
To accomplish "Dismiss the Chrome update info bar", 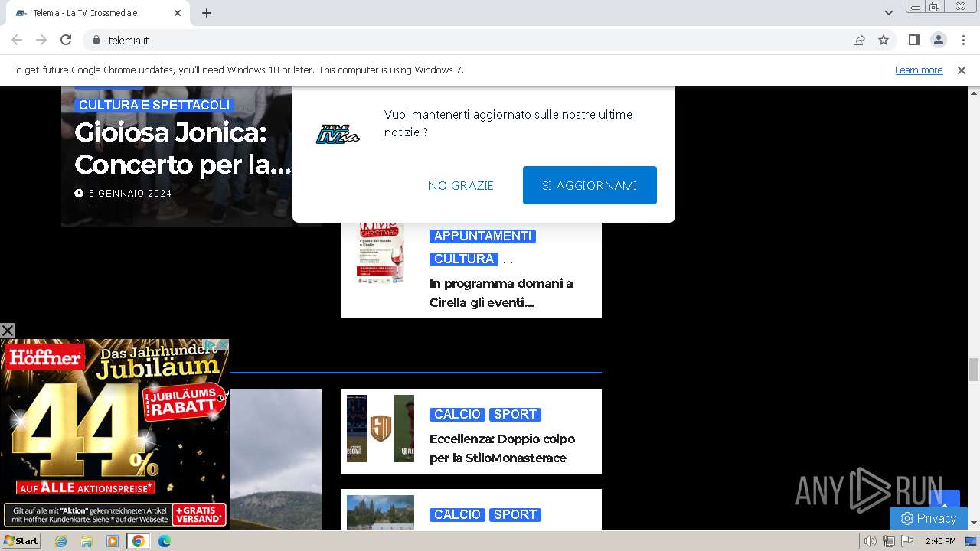I will point(962,70).
